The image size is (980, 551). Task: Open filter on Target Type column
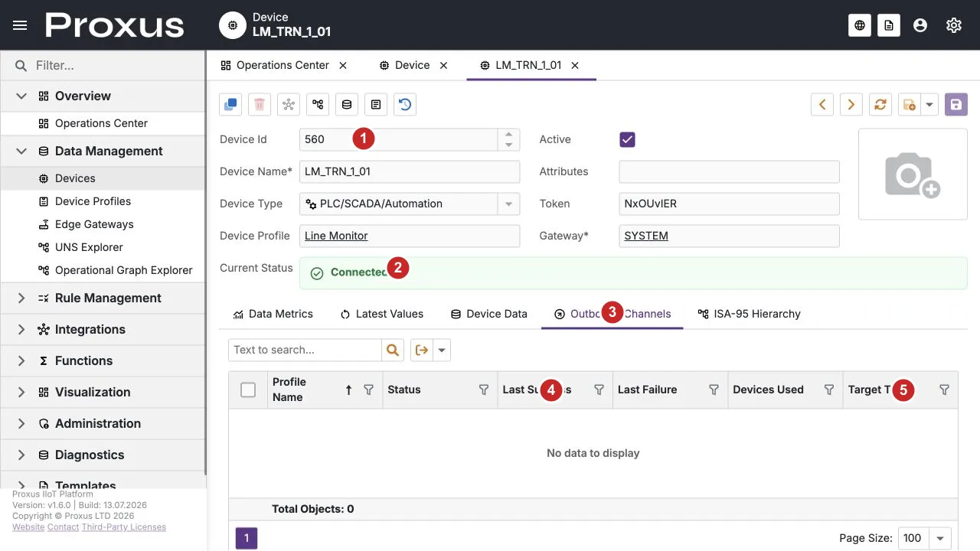pos(945,390)
